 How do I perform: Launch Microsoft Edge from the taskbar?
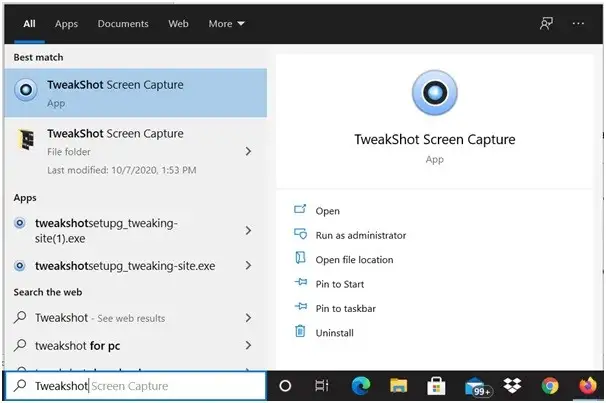[x=361, y=386]
